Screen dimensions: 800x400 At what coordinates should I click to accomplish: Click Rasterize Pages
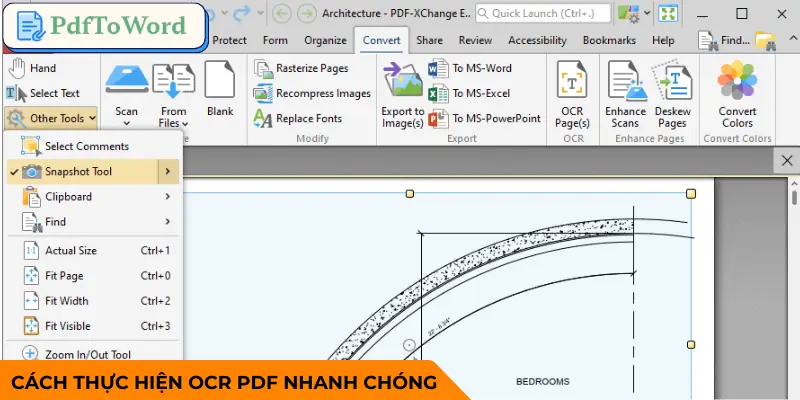pos(301,68)
